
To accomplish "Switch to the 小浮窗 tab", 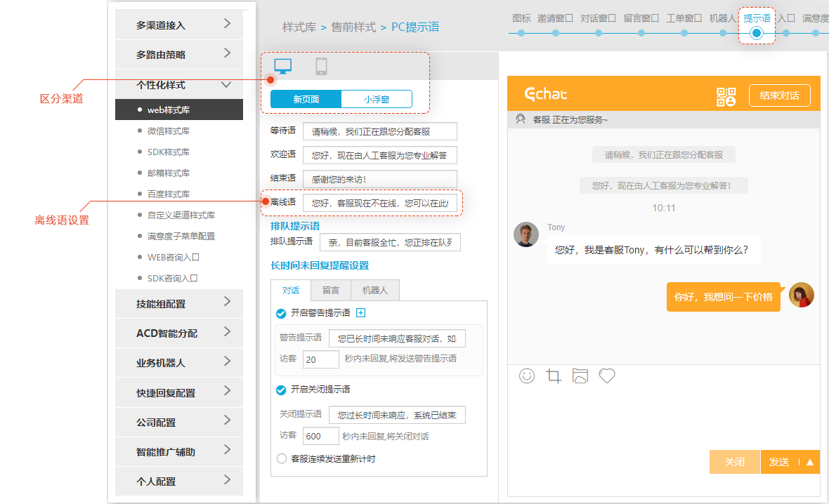I will (377, 99).
